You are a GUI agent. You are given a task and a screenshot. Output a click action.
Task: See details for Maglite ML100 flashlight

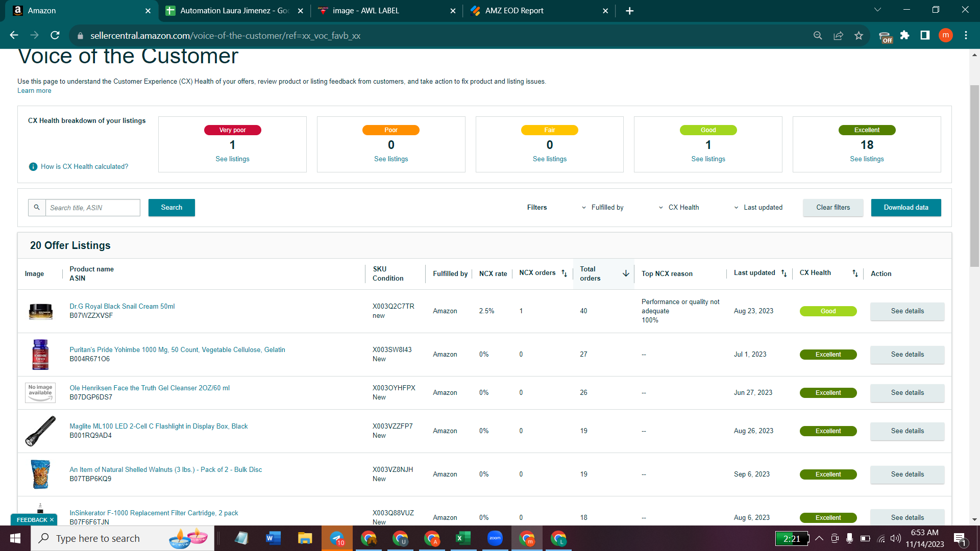tap(907, 431)
